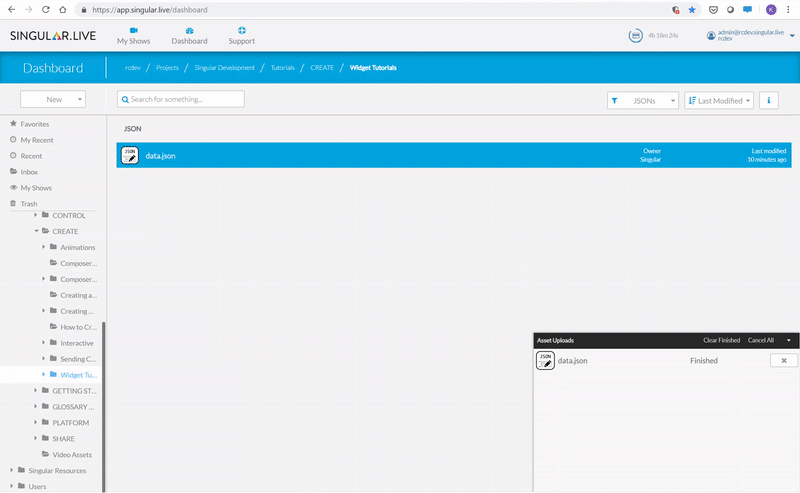Image resolution: width=800 pixels, height=493 pixels.
Task: Open Support in top navigation
Action: click(x=241, y=36)
